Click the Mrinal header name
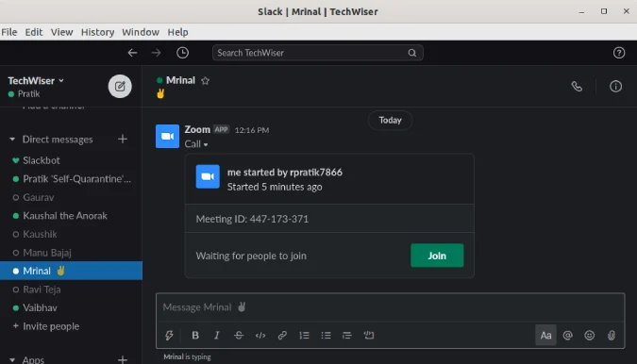The height and width of the screenshot is (364, 637). tap(180, 80)
